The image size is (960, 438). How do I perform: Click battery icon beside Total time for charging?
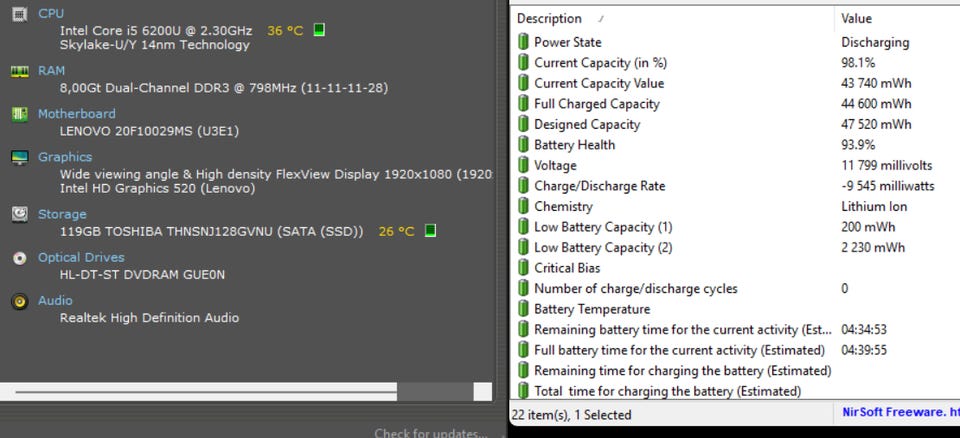click(523, 391)
